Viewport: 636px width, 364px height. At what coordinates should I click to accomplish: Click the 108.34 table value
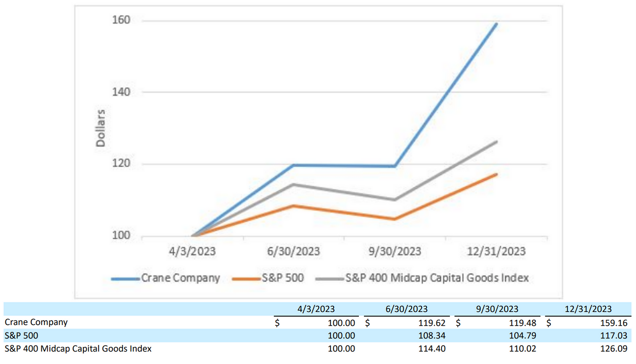[432, 336]
